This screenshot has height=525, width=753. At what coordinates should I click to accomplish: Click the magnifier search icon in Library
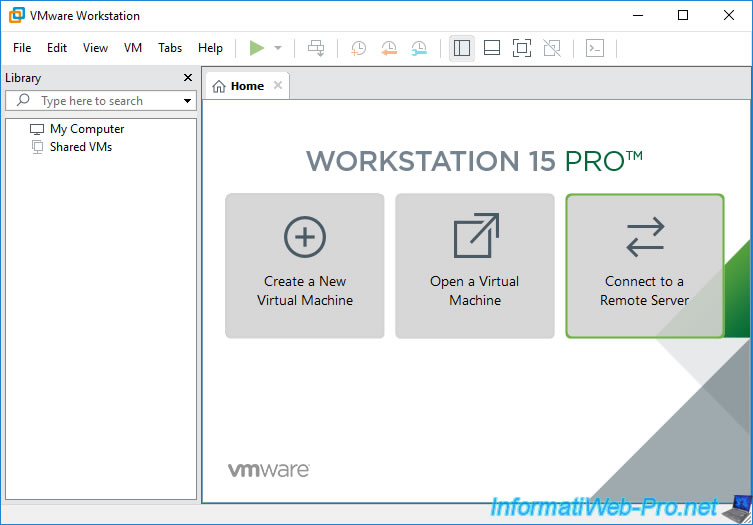[23, 100]
